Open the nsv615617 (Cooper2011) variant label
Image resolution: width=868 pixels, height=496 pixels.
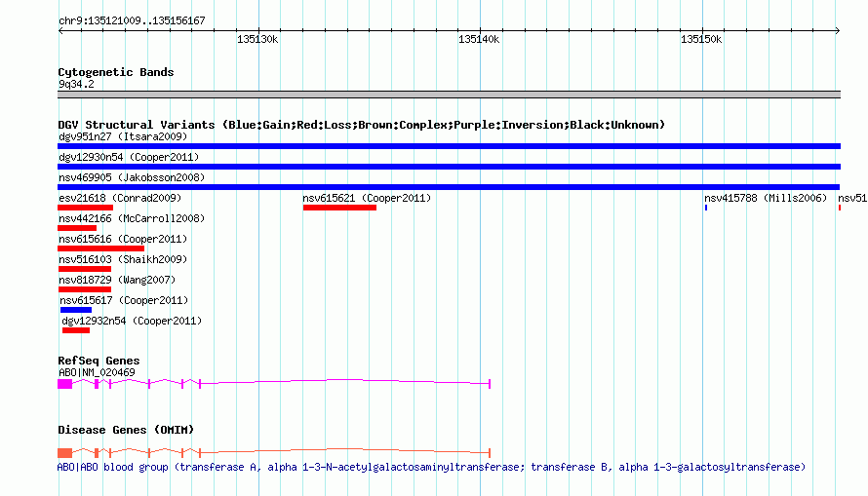click(x=124, y=300)
